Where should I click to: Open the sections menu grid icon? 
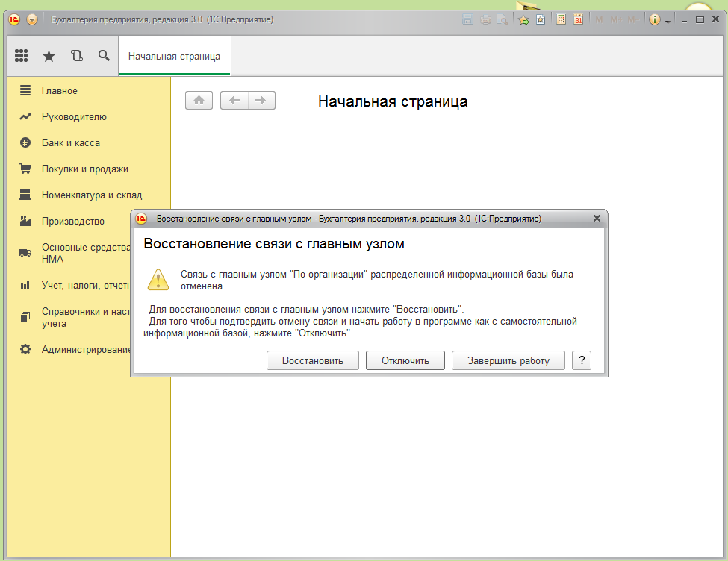coord(22,56)
